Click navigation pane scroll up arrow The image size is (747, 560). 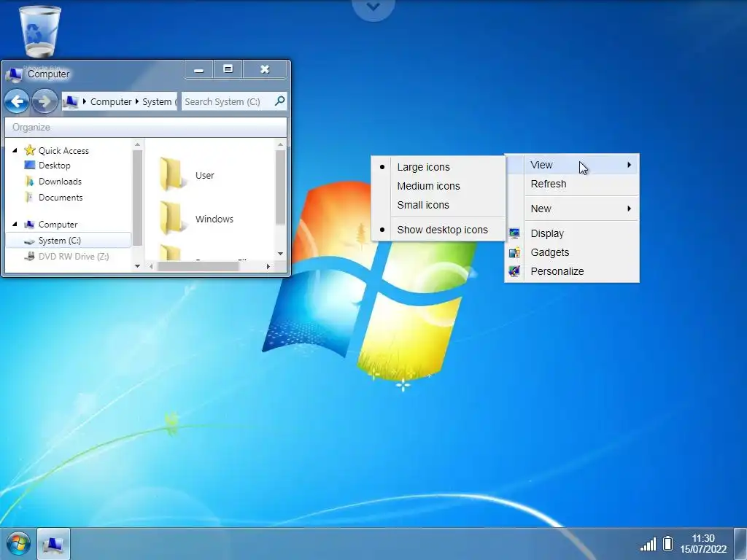pos(137,144)
